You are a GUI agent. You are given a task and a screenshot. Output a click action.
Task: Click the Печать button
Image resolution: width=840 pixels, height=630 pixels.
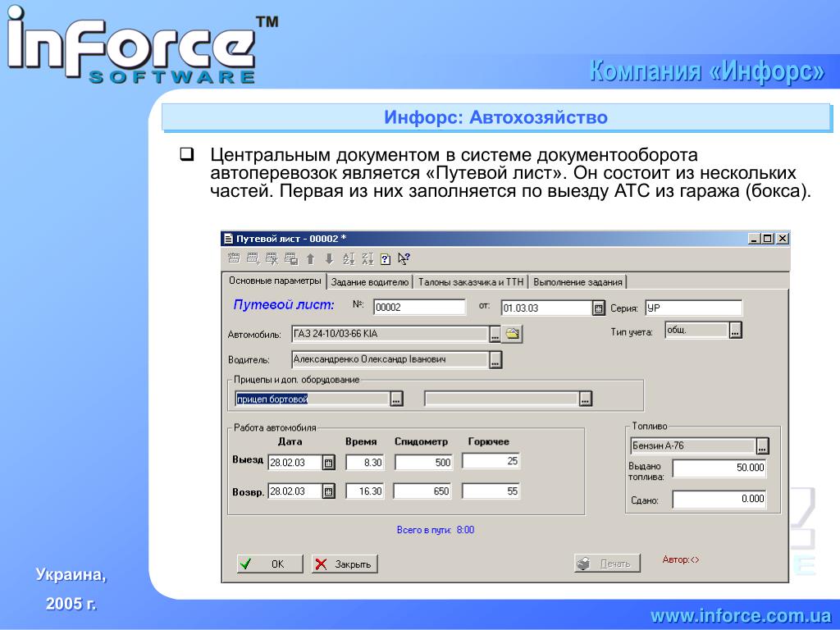pyautogui.click(x=607, y=564)
